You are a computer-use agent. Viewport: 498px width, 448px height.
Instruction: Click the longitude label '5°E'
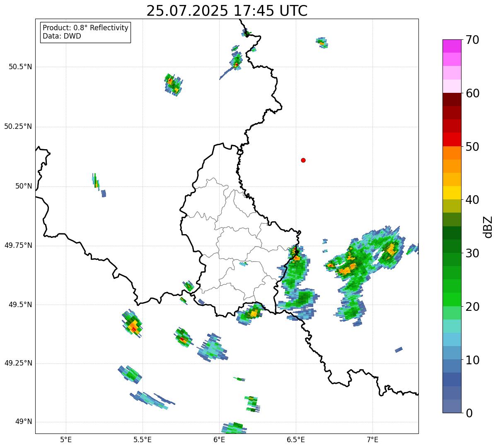click(66, 439)
